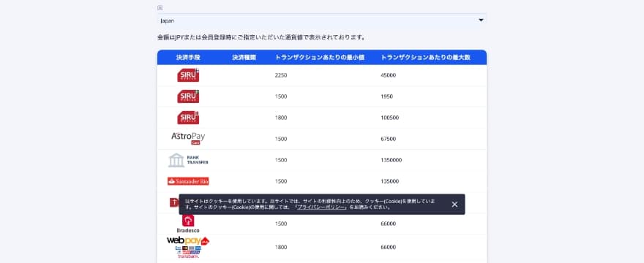Screen dimensions: 644x263
Task: Click the maximum value 45000
Action: pyautogui.click(x=388, y=75)
